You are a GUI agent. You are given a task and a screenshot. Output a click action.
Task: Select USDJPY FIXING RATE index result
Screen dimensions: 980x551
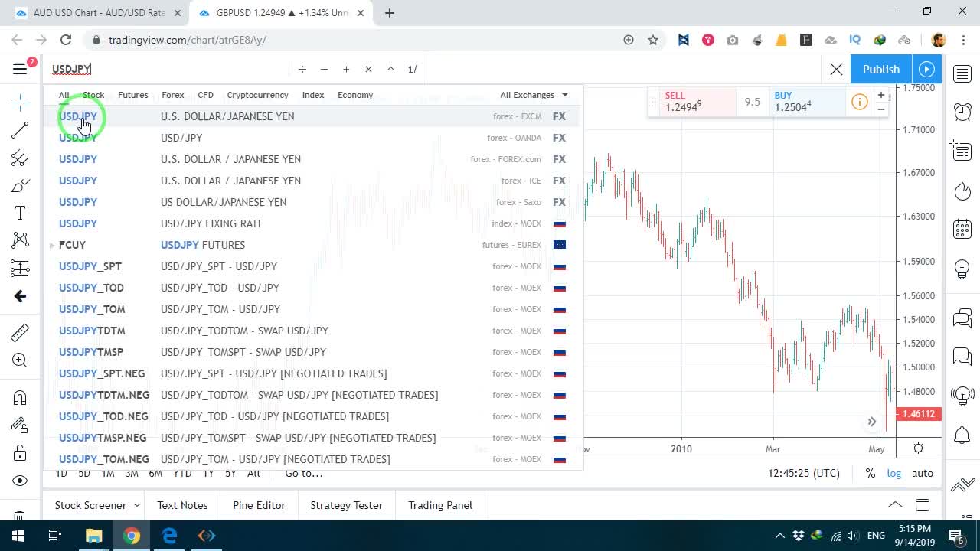[312, 223]
